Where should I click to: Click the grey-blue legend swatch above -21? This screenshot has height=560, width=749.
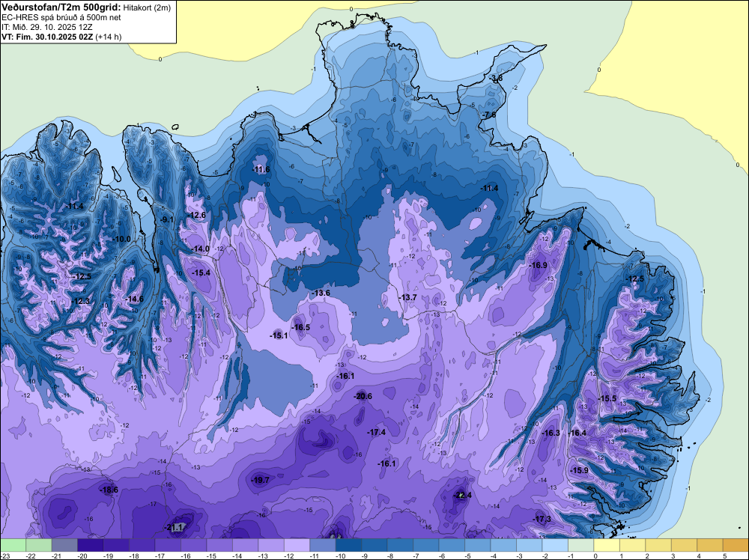(64, 545)
